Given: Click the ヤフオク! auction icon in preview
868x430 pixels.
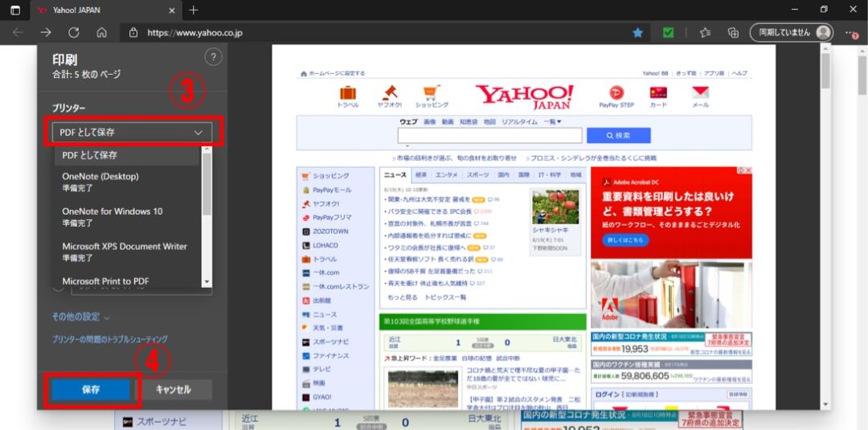Looking at the screenshot, I should click(x=390, y=96).
